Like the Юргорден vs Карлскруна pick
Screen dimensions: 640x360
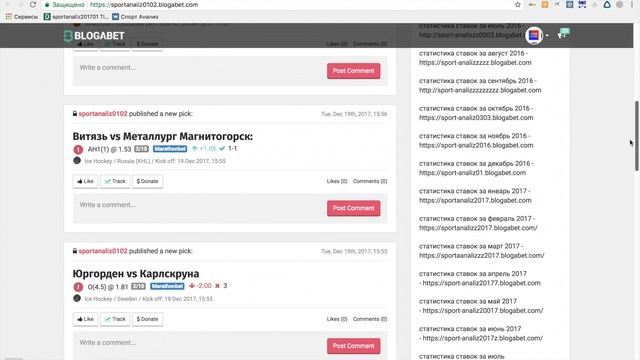(x=85, y=319)
